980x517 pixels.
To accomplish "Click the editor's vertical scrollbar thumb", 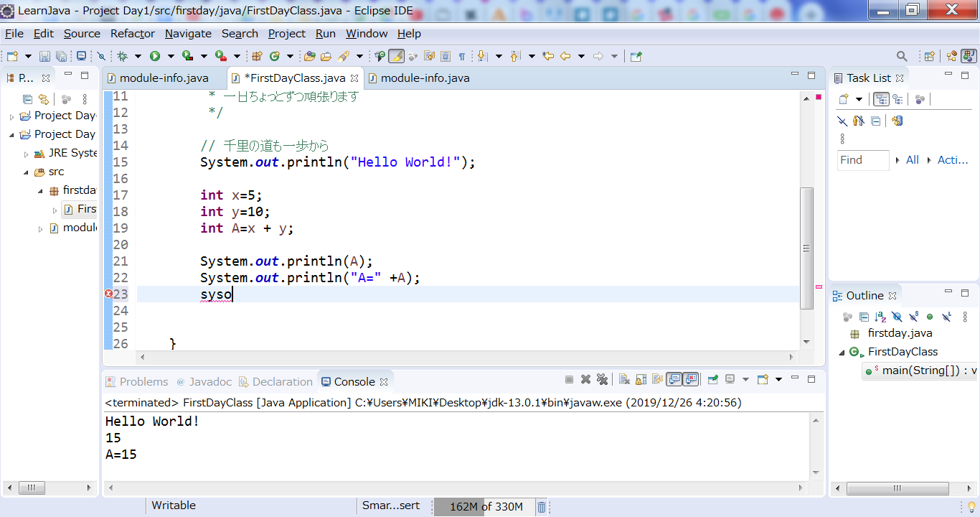I will [x=806, y=248].
